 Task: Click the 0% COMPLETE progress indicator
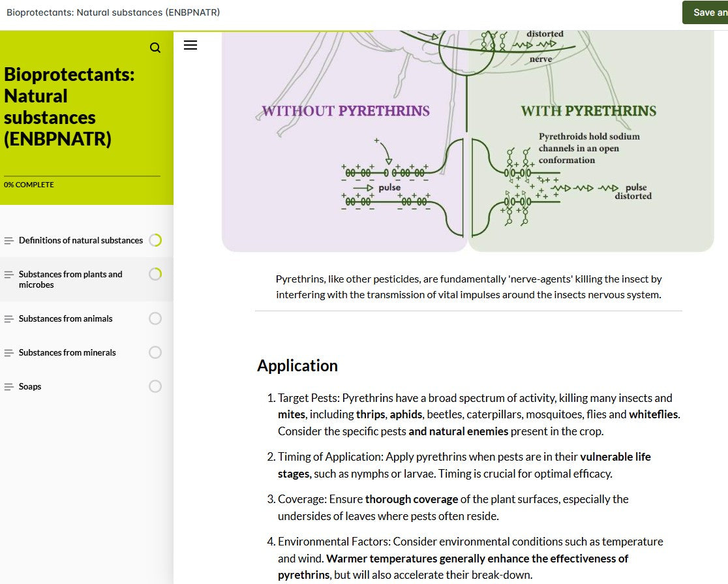point(29,185)
